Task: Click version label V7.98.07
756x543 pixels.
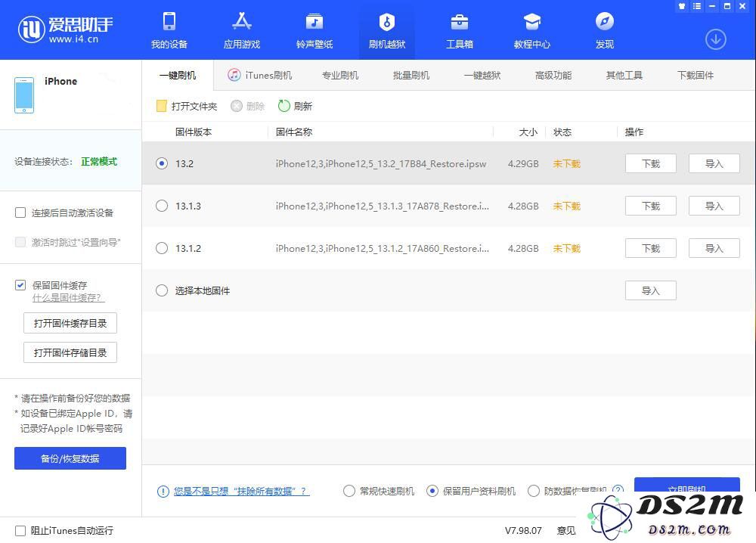Action: pyautogui.click(x=523, y=531)
